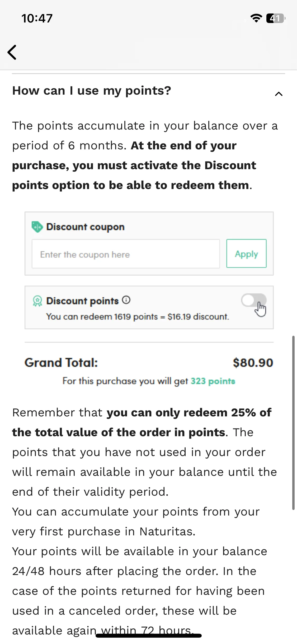Tap the Apply coupon button
Viewport: 297px width, 644px height.
246,254
